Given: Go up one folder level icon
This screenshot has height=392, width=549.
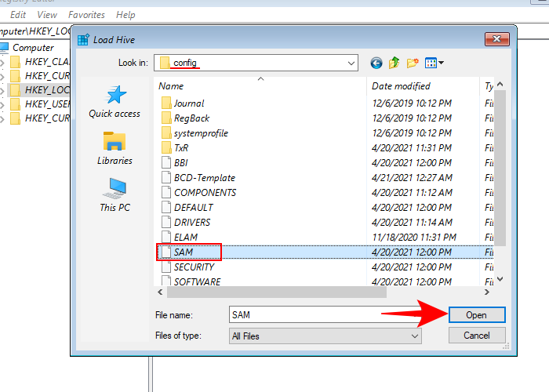Looking at the screenshot, I should coord(394,63).
